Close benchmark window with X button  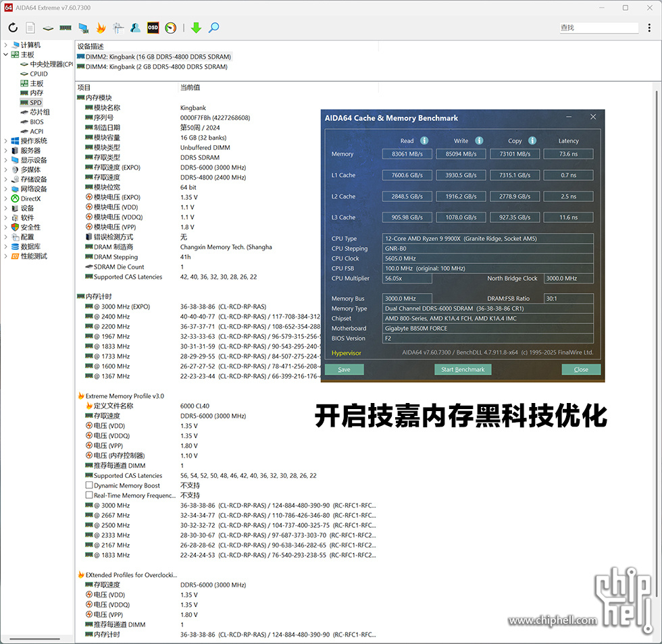click(593, 117)
